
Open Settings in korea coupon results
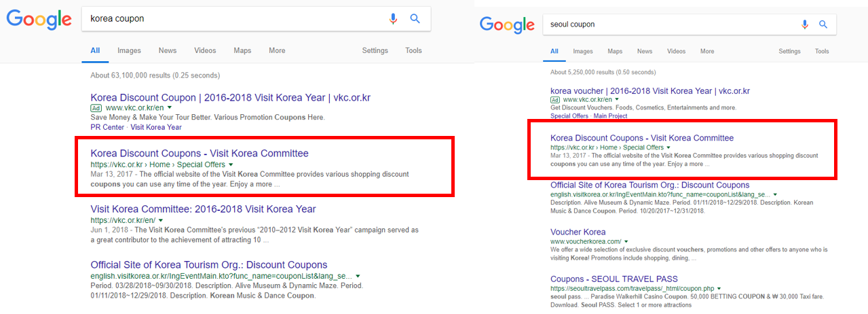click(375, 50)
